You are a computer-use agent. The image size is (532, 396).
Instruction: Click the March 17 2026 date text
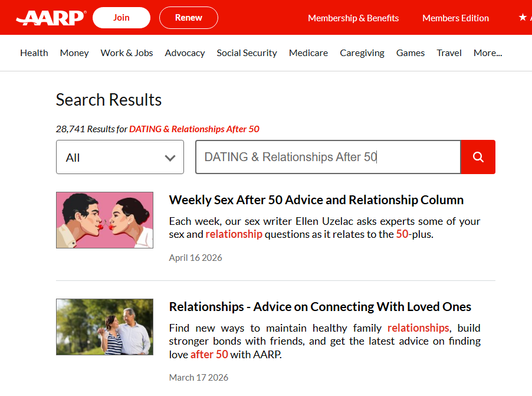pos(199,378)
